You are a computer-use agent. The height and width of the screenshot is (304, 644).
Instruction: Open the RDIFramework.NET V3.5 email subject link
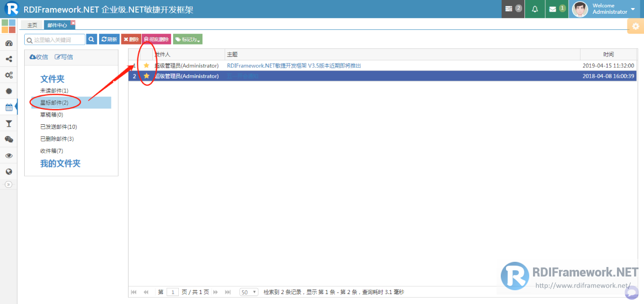coord(294,65)
